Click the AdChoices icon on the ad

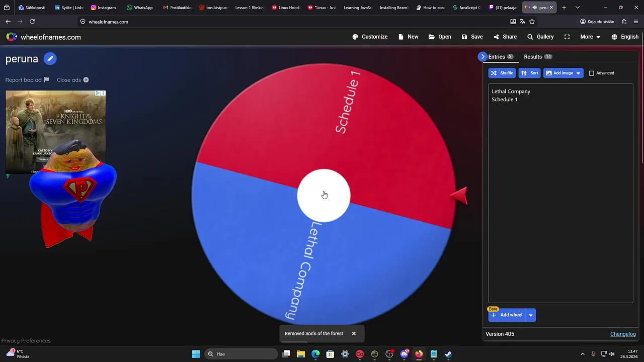click(x=98, y=93)
